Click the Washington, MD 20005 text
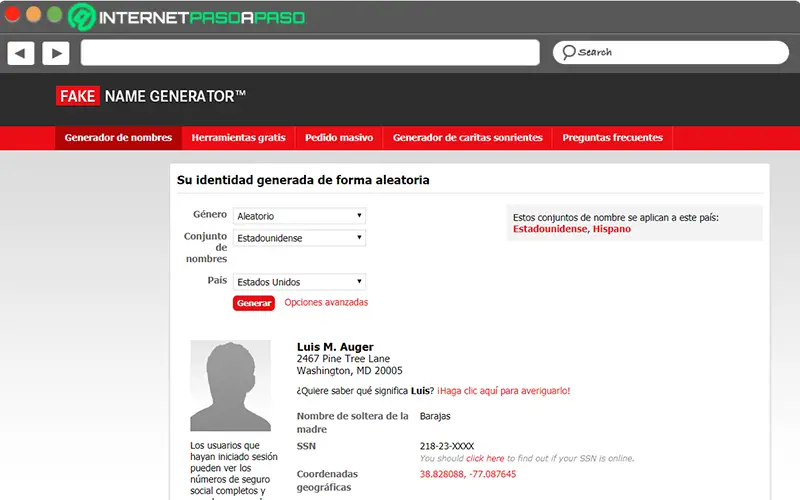Screen dimensions: 800x500 [349, 371]
